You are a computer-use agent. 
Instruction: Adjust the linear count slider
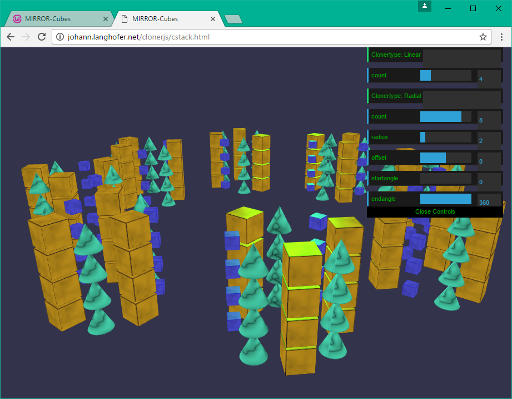446,75
